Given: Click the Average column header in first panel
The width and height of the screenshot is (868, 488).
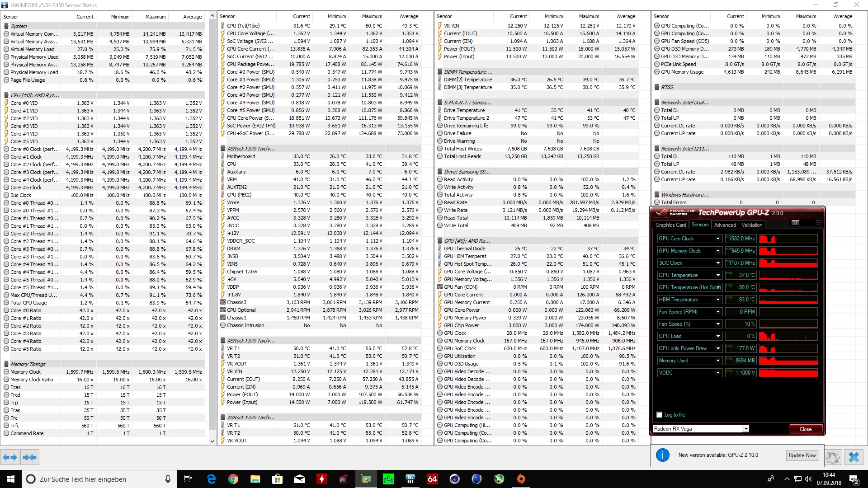Looking at the screenshot, I should tap(192, 17).
